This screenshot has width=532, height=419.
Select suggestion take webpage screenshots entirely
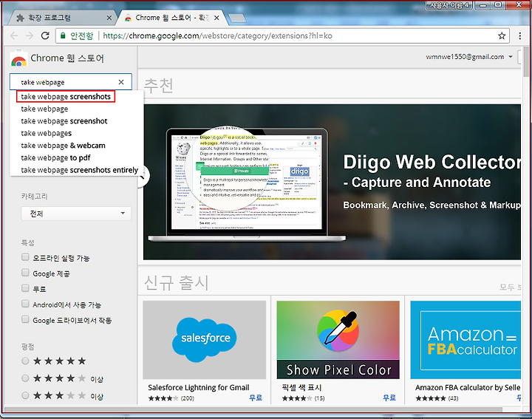tap(79, 170)
